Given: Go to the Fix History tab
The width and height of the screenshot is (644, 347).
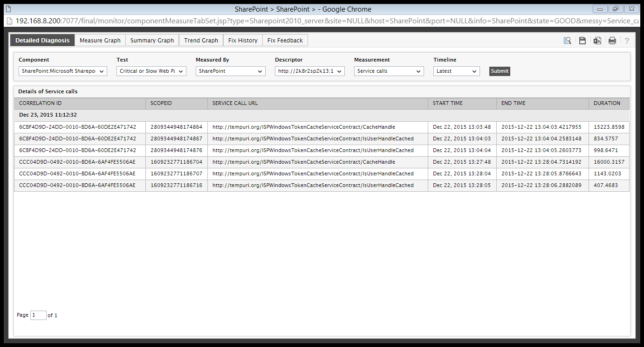Looking at the screenshot, I should pos(243,41).
